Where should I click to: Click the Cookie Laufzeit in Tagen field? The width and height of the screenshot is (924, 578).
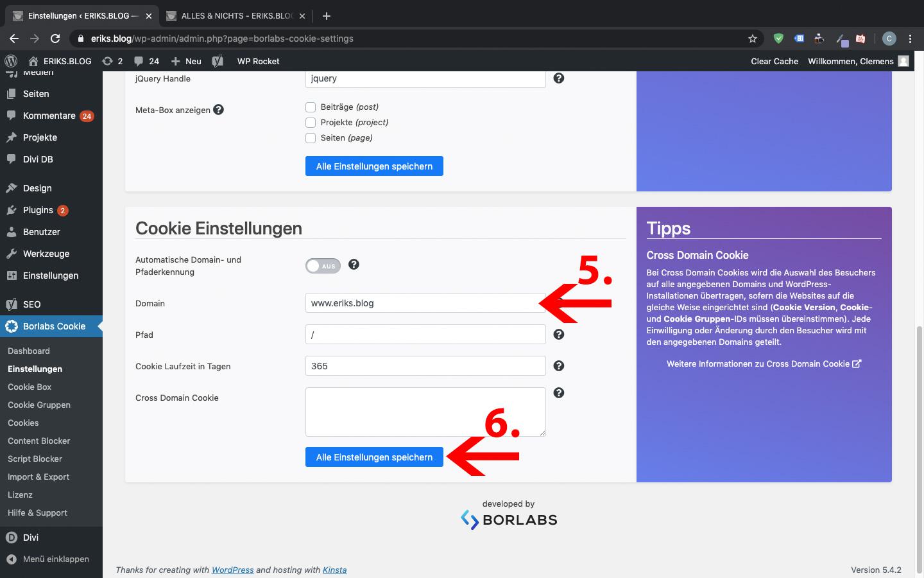point(425,365)
